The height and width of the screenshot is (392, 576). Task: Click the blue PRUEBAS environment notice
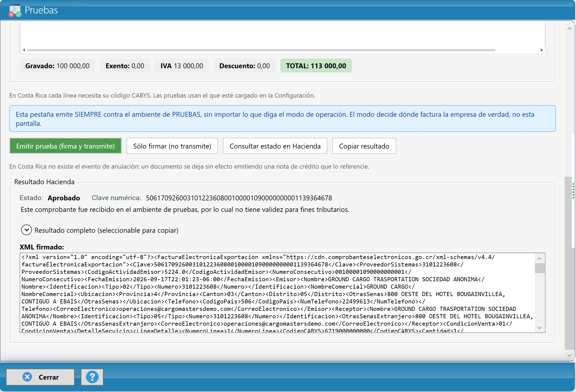click(283, 119)
